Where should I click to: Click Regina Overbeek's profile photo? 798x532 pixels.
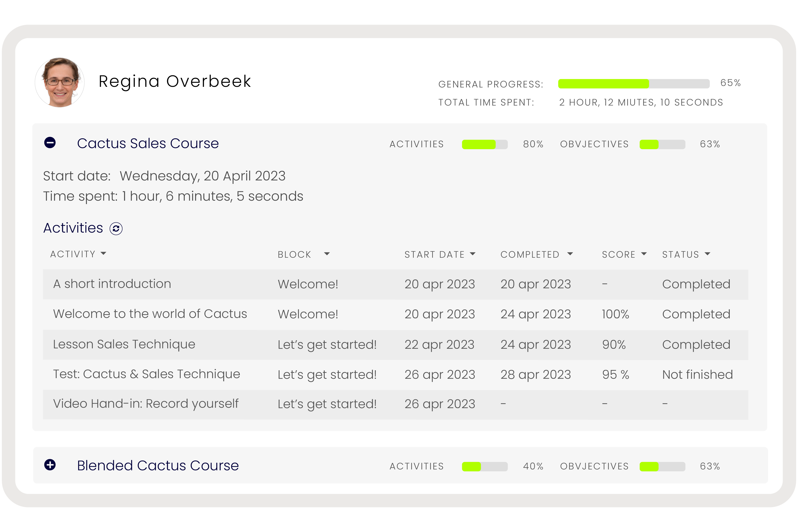click(x=60, y=82)
